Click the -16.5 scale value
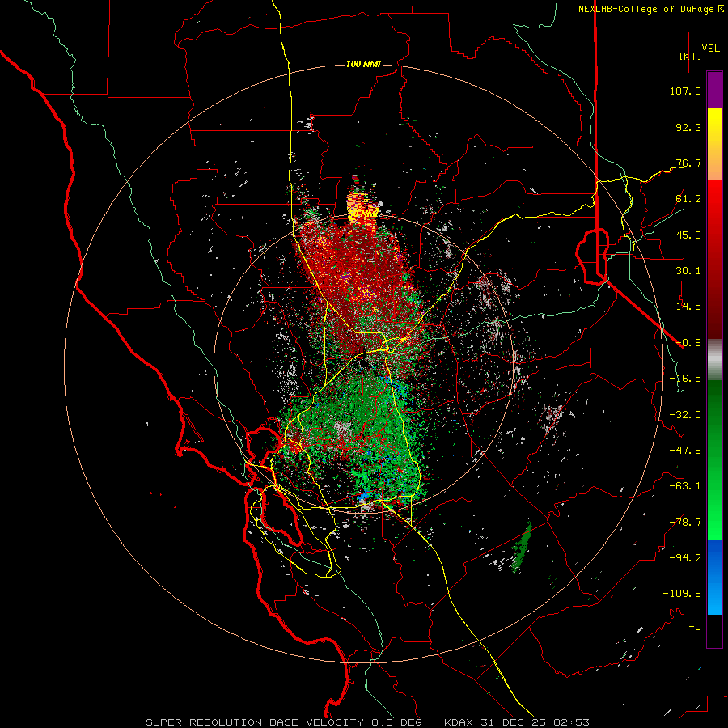The height and width of the screenshot is (728, 728). 685,379
